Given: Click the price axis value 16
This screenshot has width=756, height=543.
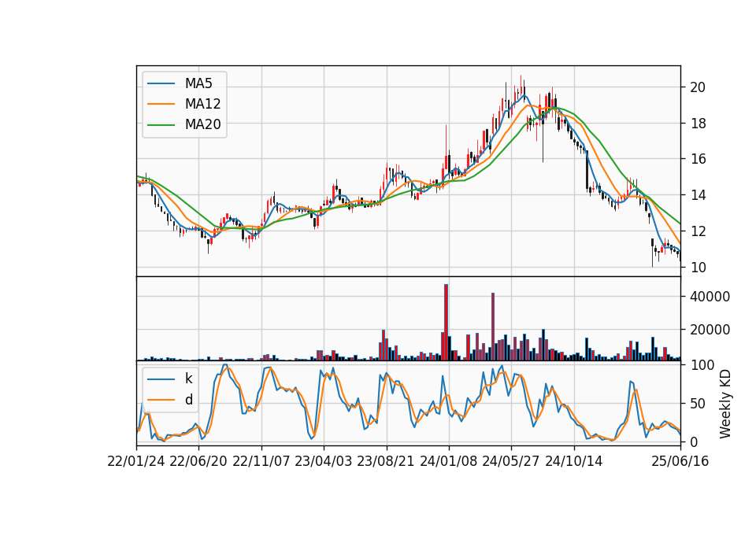Looking at the screenshot, I should [x=698, y=159].
